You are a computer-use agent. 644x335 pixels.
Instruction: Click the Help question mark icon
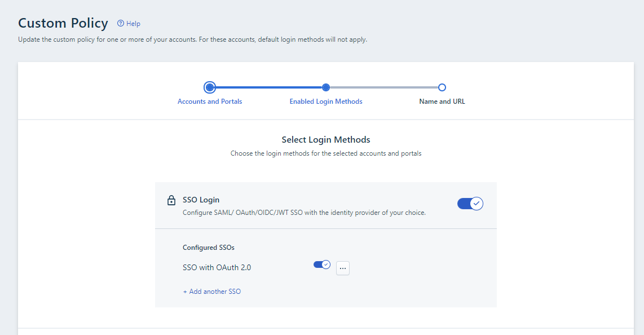point(120,24)
